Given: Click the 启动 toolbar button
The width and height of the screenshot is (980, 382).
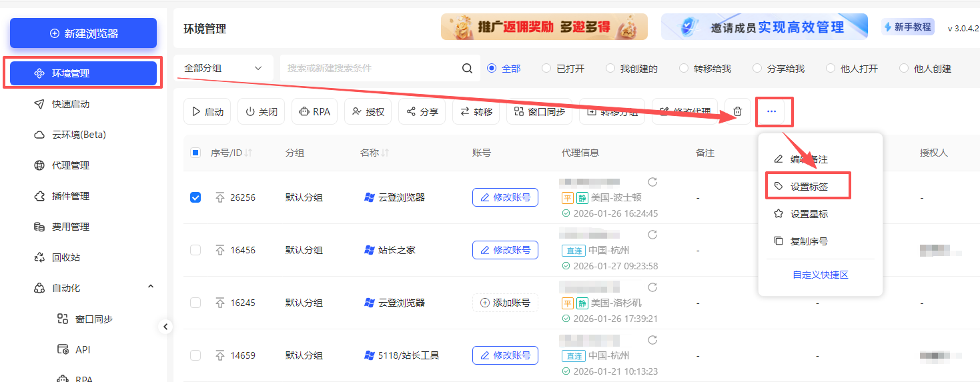Looking at the screenshot, I should 207,112.
